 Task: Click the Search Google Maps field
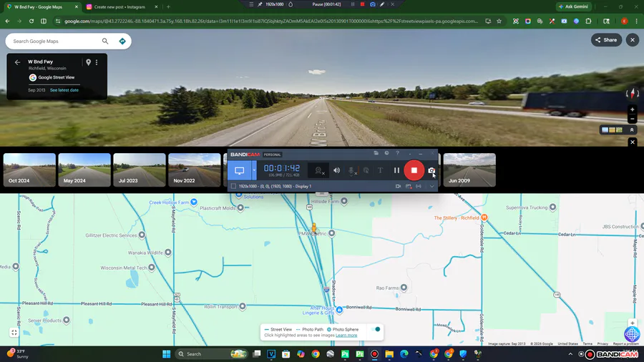54,41
